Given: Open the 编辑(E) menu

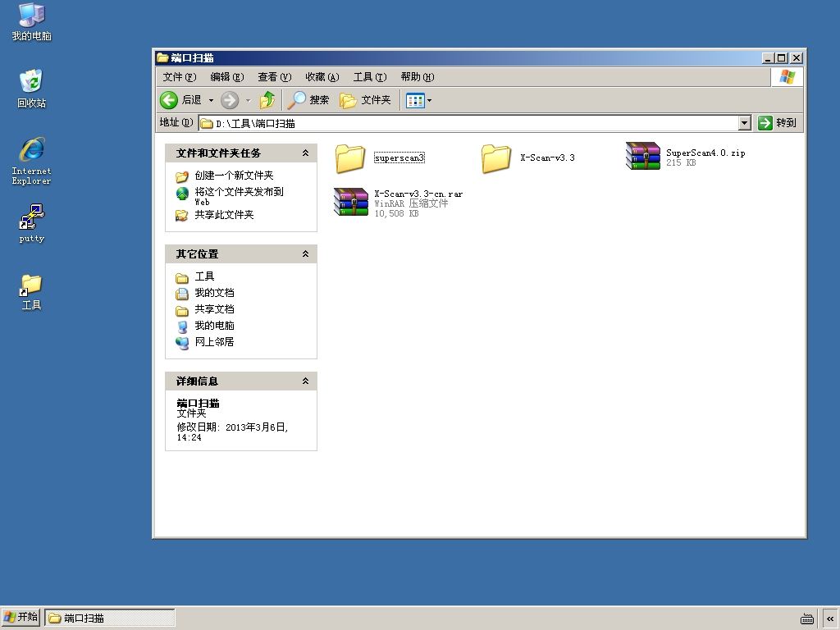Looking at the screenshot, I should pos(227,77).
